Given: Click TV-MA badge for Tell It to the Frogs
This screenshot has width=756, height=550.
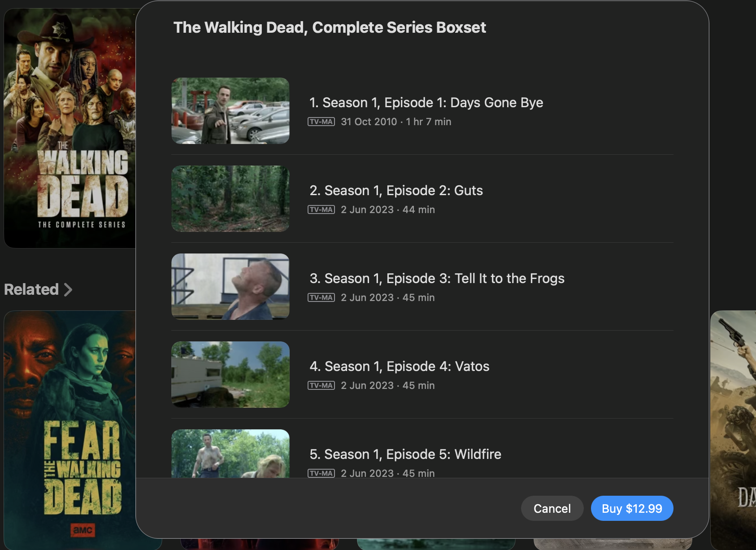Looking at the screenshot, I should pos(321,297).
